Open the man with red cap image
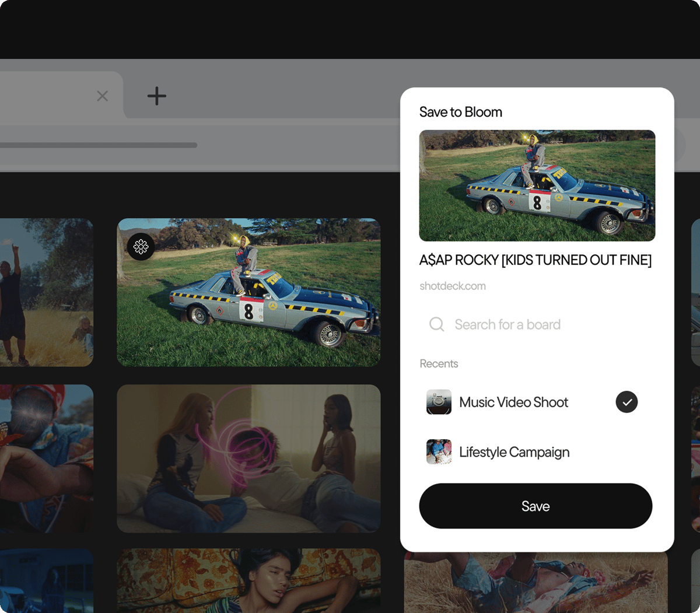Image resolution: width=700 pixels, height=613 pixels. pos(46,458)
